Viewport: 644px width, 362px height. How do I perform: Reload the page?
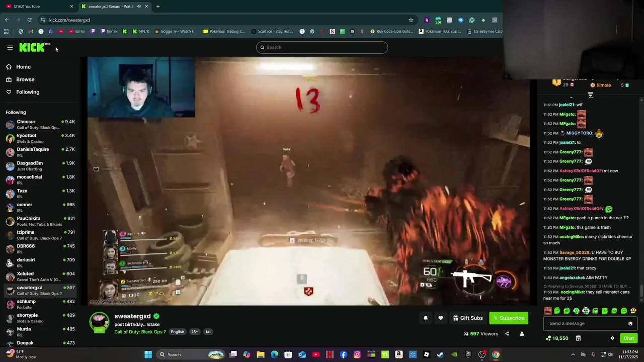point(30,20)
